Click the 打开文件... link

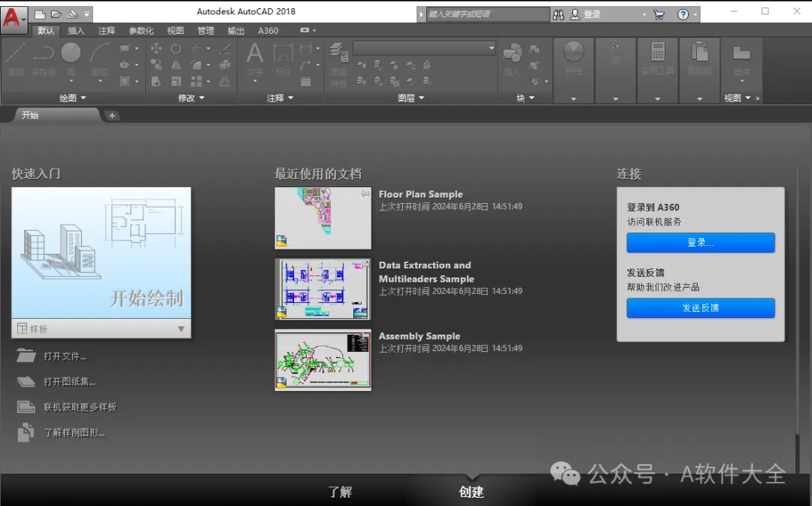65,356
